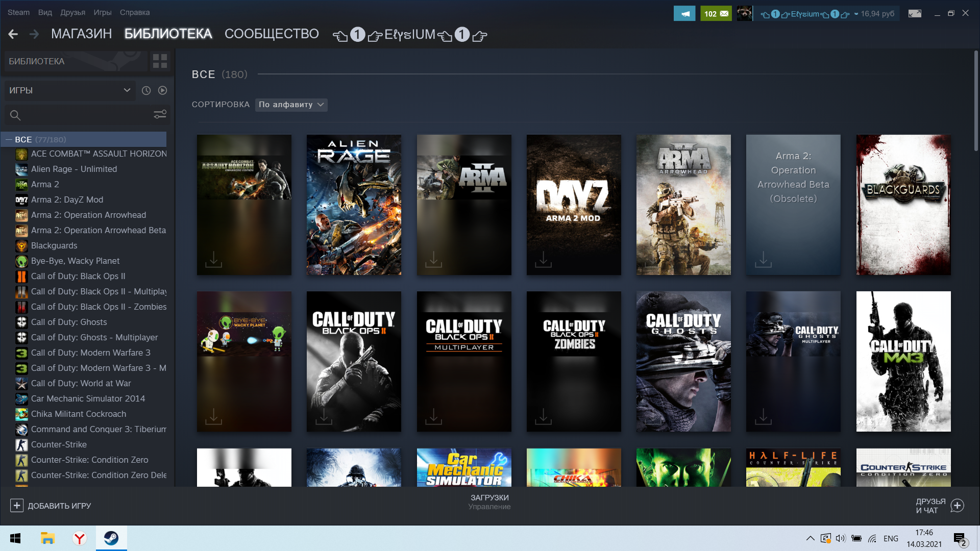Viewport: 980px width, 551px height.
Task: Open the Вид menu
Action: [45, 12]
